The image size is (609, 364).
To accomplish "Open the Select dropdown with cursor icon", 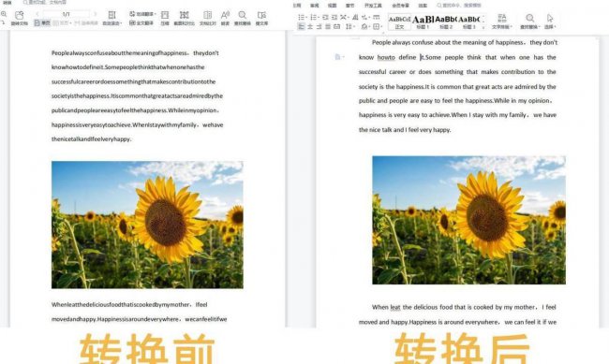I will [x=550, y=22].
